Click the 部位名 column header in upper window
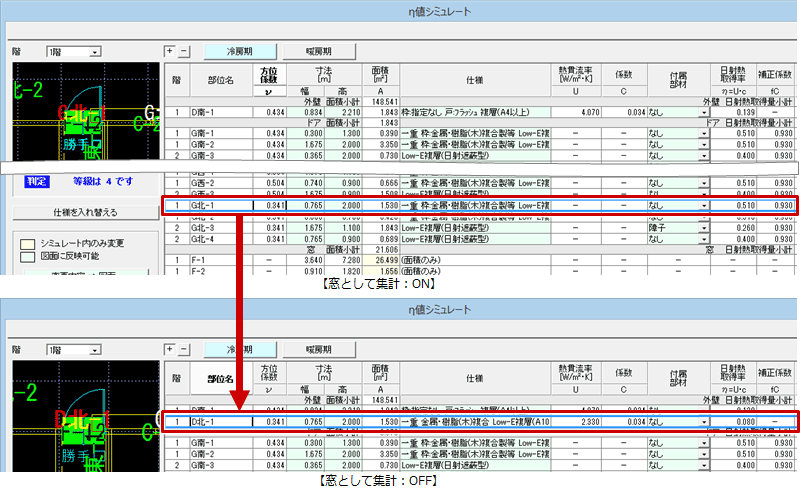Image resolution: width=802 pixels, height=496 pixels. click(221, 80)
